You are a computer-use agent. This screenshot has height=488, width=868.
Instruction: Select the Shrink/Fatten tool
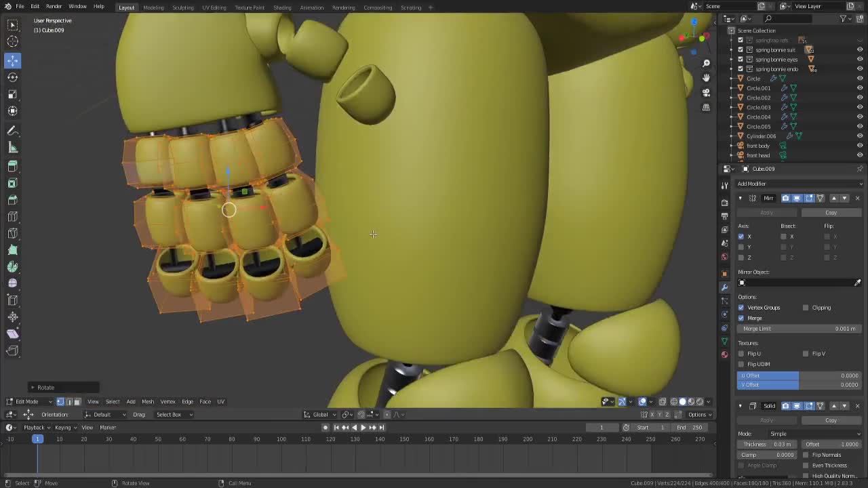(12, 317)
